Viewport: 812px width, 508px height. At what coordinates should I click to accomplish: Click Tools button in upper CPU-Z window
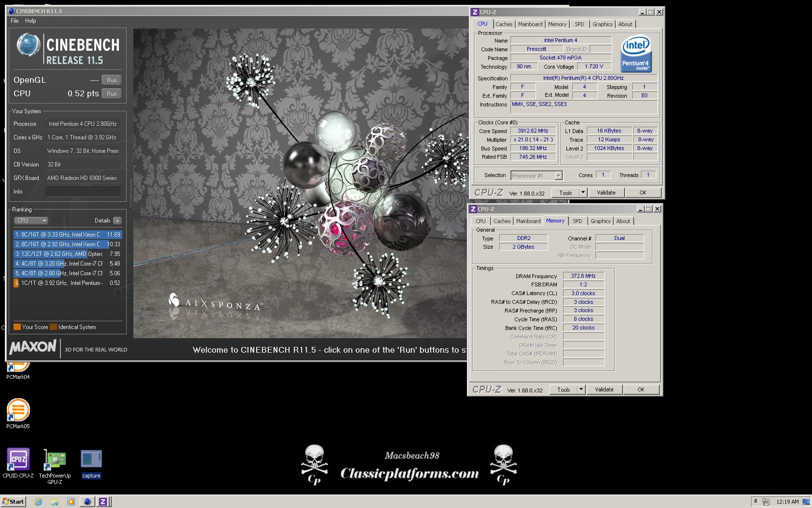pyautogui.click(x=565, y=193)
